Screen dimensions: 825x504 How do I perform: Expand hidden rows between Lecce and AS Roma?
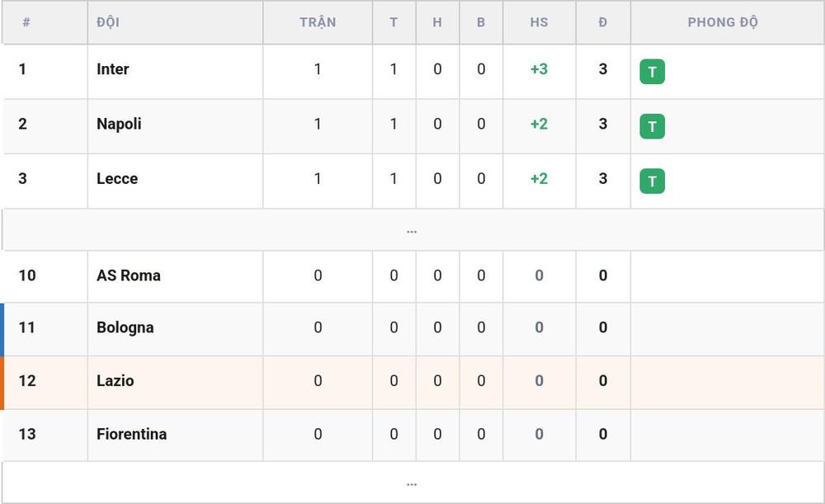[x=412, y=230]
